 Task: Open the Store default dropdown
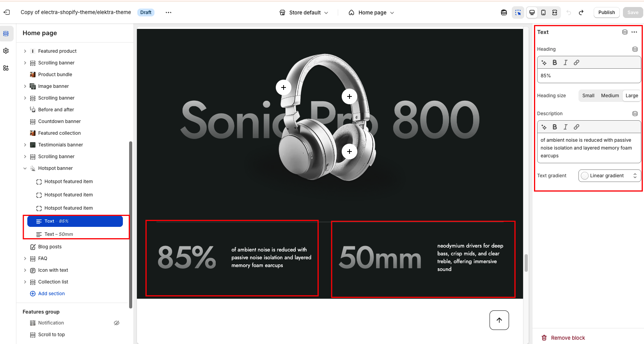304,12
